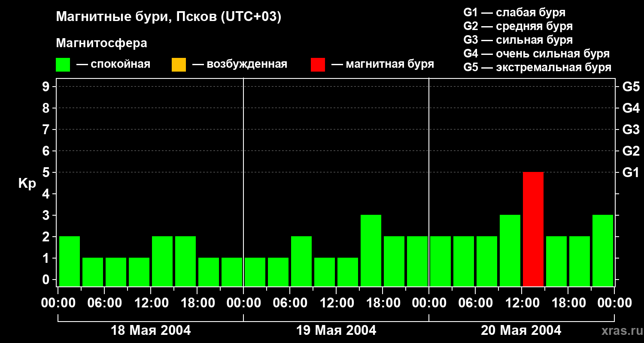
Task: Click the Kp axis label
Action: point(27,184)
